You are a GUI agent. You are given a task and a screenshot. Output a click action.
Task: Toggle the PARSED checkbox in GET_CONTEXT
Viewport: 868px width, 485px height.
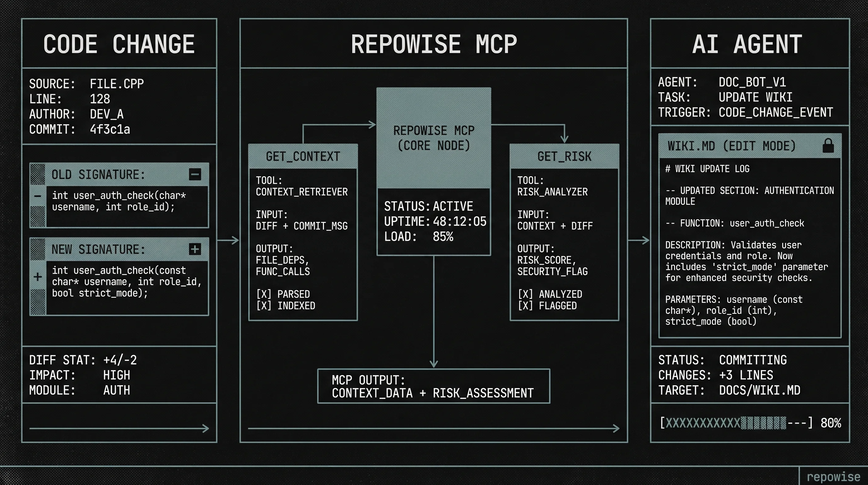pos(264,294)
